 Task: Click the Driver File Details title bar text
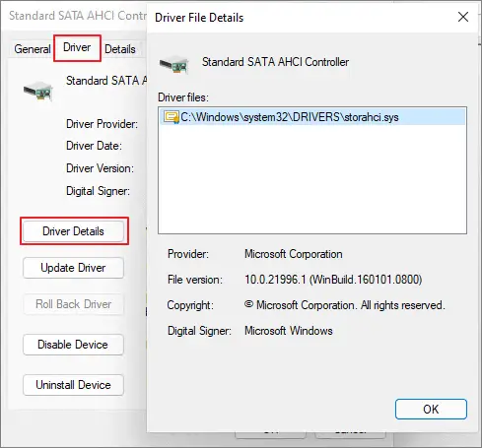(x=199, y=18)
